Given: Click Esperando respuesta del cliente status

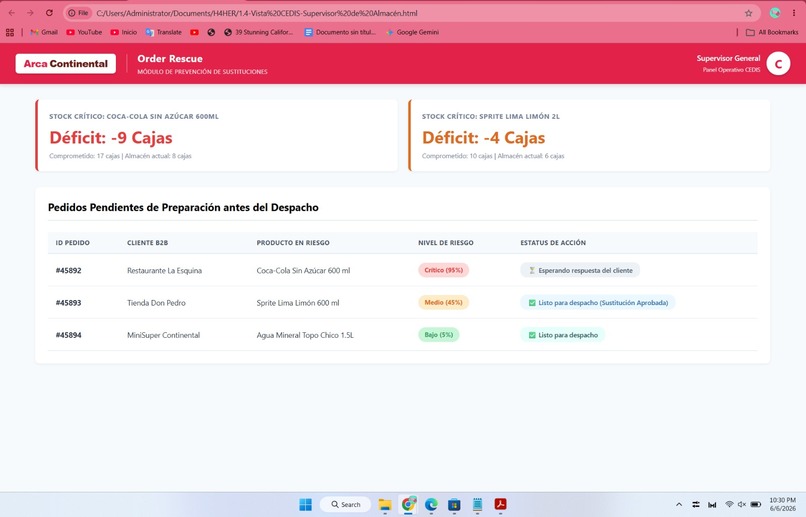Looking at the screenshot, I should point(580,270).
